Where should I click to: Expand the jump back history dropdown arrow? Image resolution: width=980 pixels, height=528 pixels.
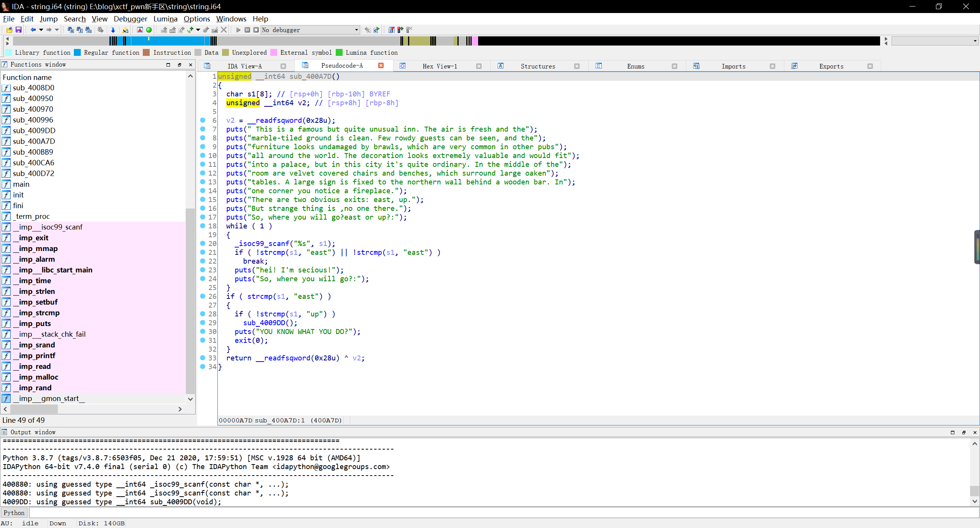(41, 30)
